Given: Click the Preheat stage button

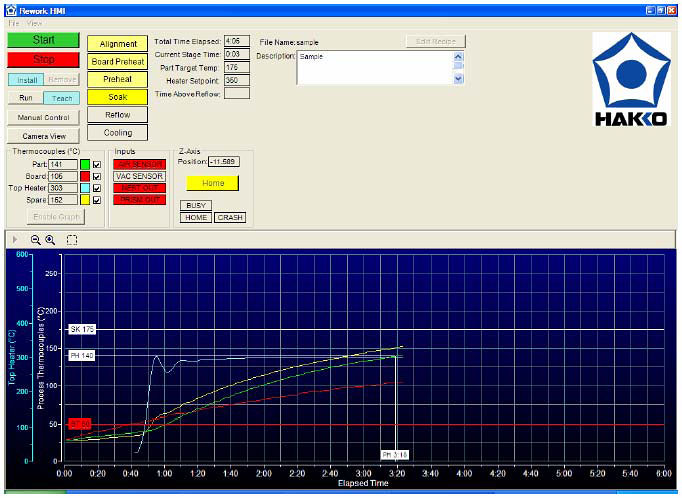Looking at the screenshot, I should click(117, 79).
